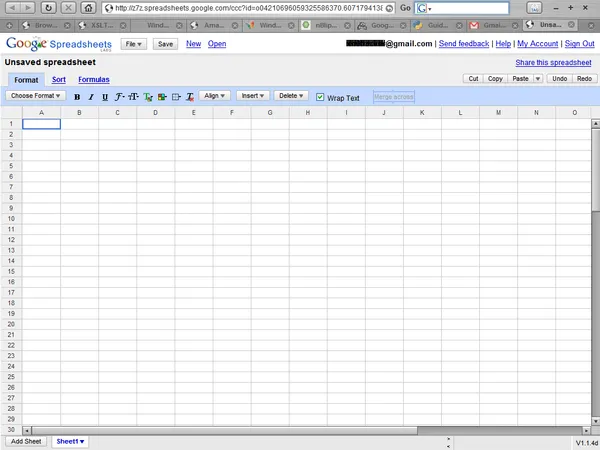Uncheck the Wrap Text checkbox
This screenshot has width=600, height=450.
(x=320, y=97)
